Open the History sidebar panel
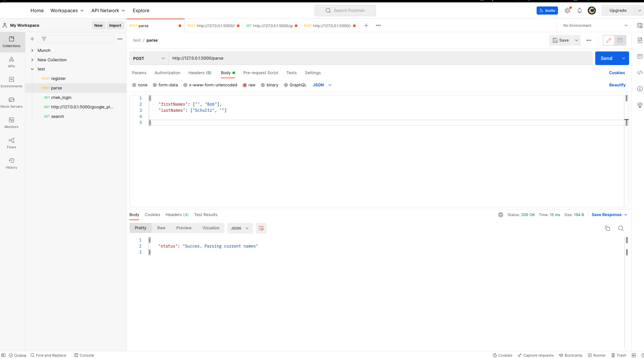The image size is (644, 359). (x=12, y=163)
